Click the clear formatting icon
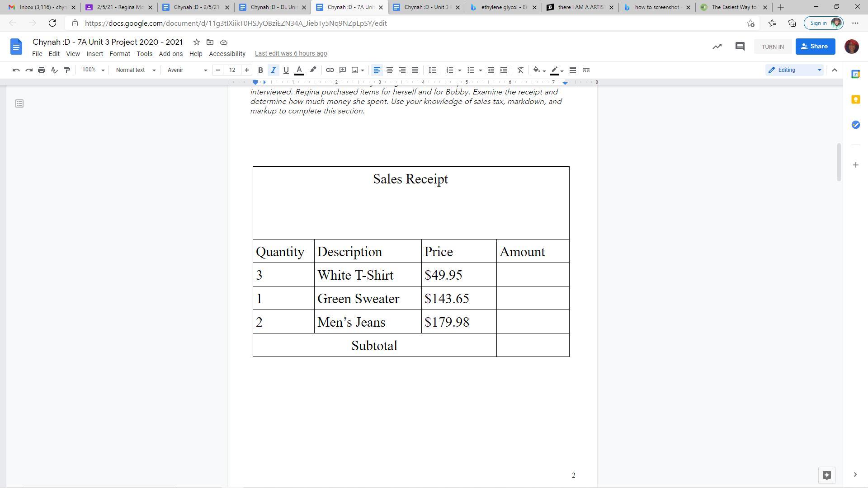The image size is (868, 488). (520, 70)
